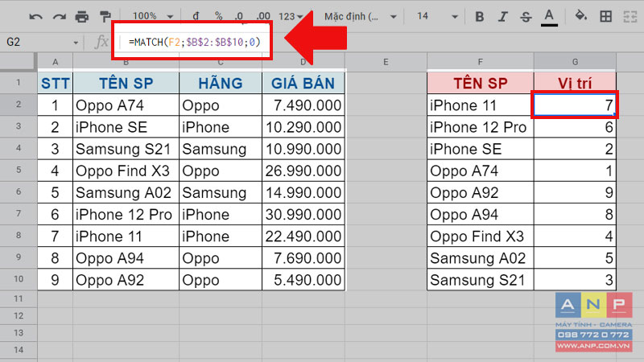This screenshot has height=362, width=644.
Task: Click price cell 26.990.000
Action: click(x=303, y=171)
